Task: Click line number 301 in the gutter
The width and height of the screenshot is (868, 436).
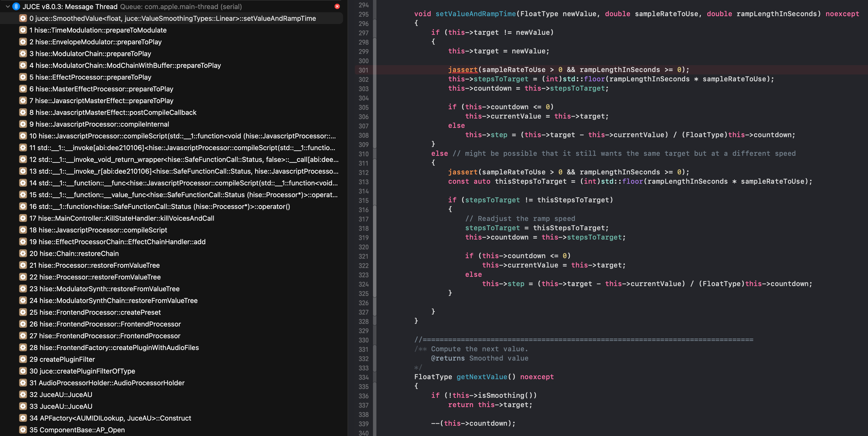Action: point(363,70)
